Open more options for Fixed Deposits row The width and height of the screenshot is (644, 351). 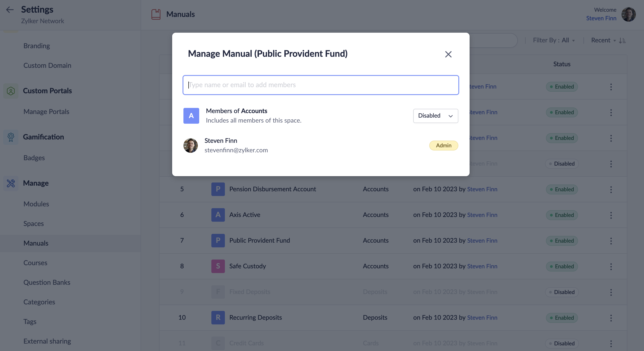[x=611, y=292]
